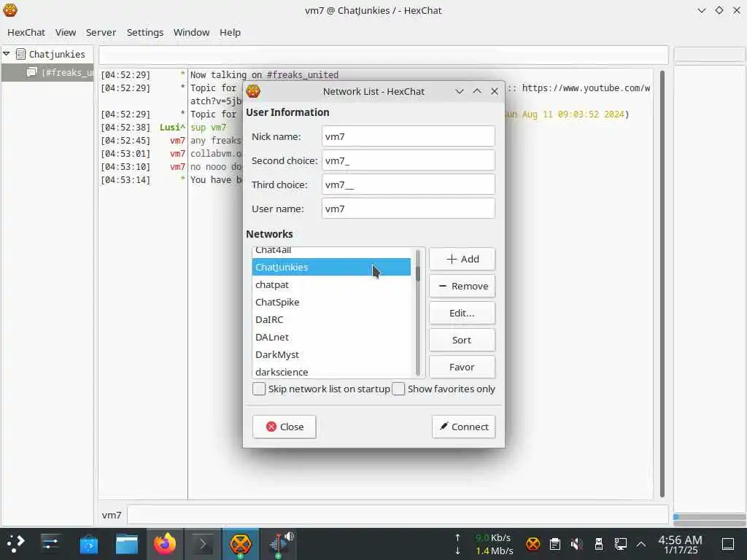This screenshot has height=560, width=747.
Task: Click the HexChat system tray icon
Action: pos(533,544)
